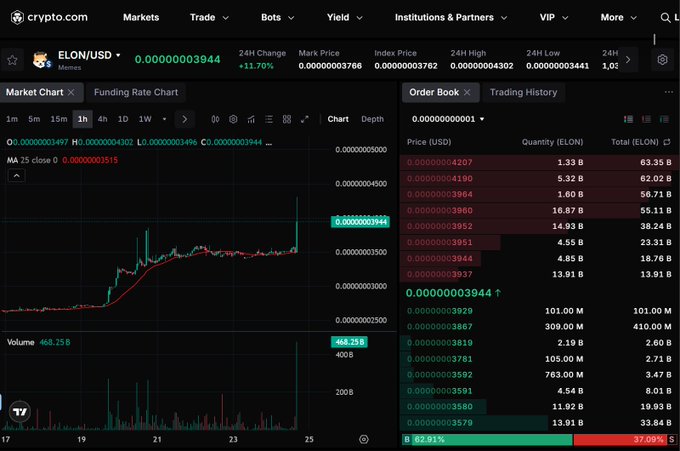The image size is (680, 451).
Task: Click the Memes category link
Action: pyautogui.click(x=69, y=68)
